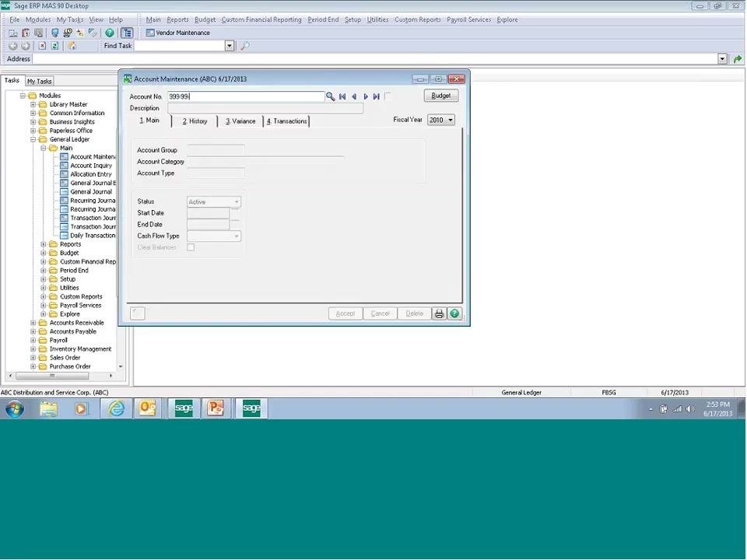The width and height of the screenshot is (747, 560).
Task: Open Account Inquiry in the tree
Action: (x=91, y=166)
